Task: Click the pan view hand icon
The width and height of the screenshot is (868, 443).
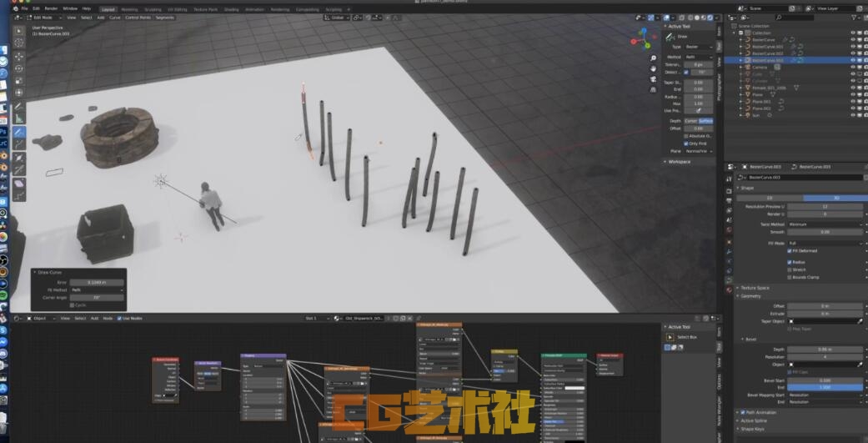Action: click(x=653, y=68)
